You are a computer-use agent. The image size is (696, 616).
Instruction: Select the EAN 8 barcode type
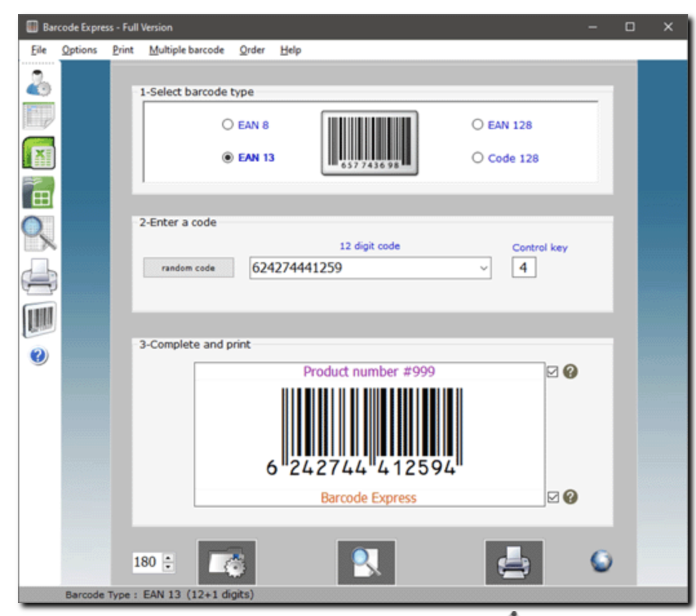(x=227, y=125)
